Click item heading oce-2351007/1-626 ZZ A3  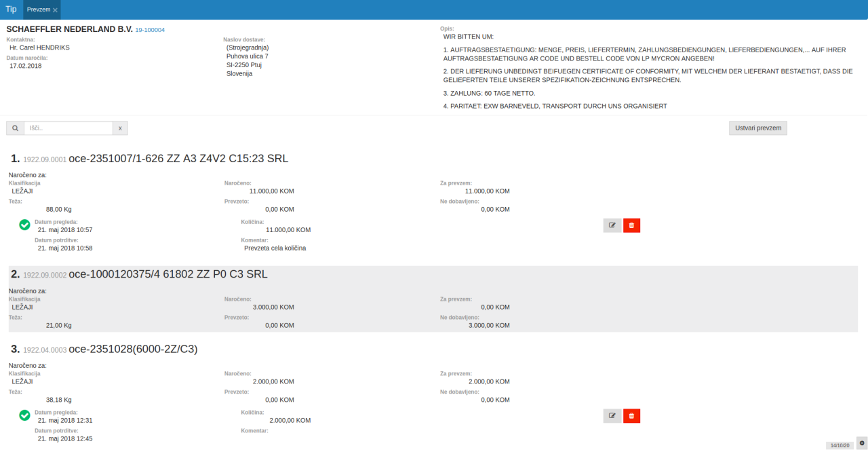(178, 159)
